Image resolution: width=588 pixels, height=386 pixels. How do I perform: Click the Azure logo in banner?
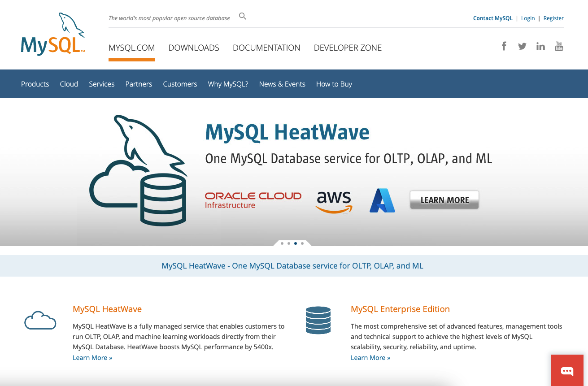point(382,200)
